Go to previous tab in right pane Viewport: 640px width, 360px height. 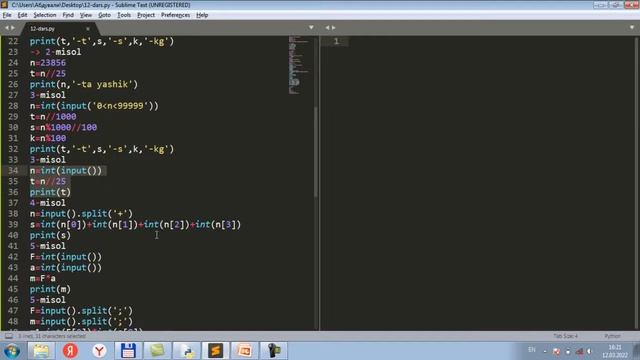[327, 28]
